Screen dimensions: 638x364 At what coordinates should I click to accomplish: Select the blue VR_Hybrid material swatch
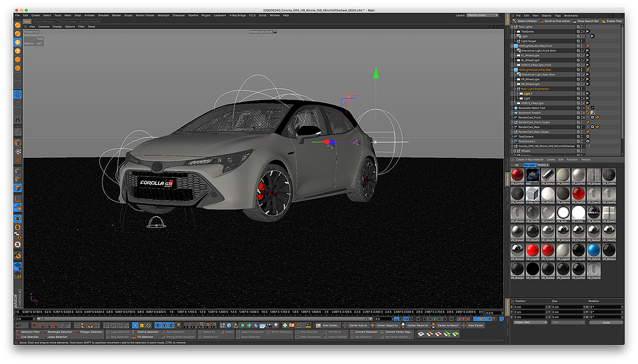594,250
